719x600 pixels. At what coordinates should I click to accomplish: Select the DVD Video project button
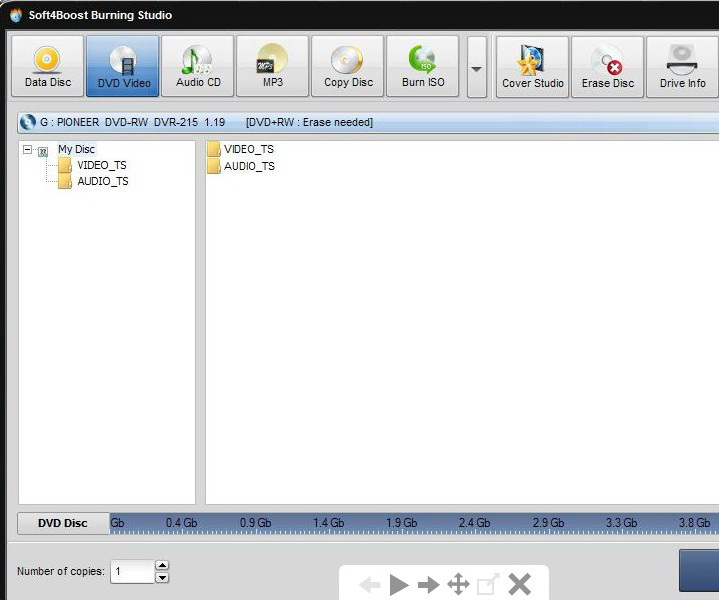pos(123,66)
